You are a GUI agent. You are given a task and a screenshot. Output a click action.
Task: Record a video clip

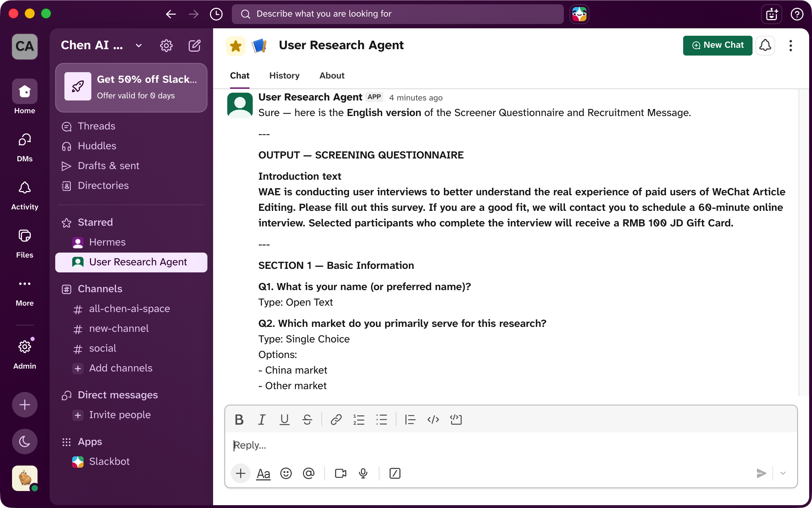tap(341, 473)
